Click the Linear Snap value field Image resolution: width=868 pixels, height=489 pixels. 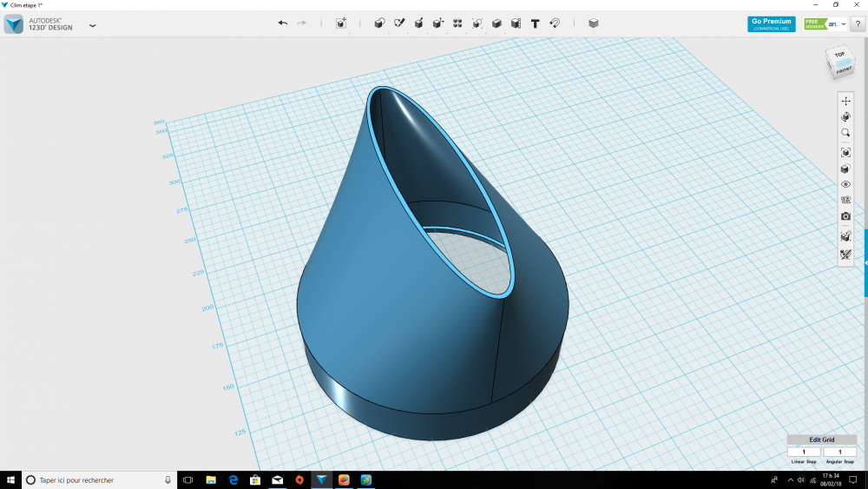[x=803, y=452]
